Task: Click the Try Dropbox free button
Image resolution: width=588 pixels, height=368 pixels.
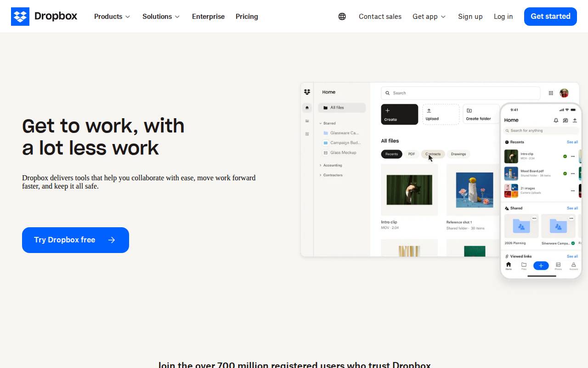Action: [x=75, y=240]
